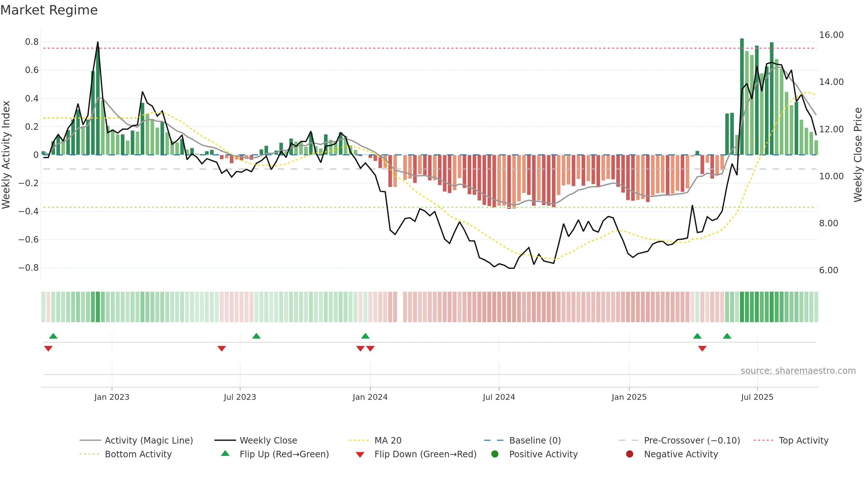
Task: Click the −0.6 tick on the left axis
Action: click(x=29, y=240)
